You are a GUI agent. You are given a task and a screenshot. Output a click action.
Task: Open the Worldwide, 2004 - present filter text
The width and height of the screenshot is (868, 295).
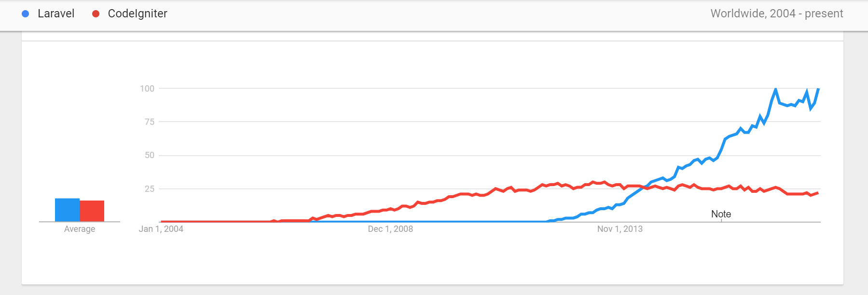[777, 13]
